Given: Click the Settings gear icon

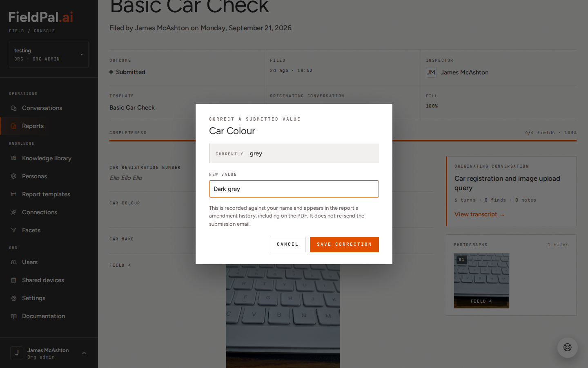Looking at the screenshot, I should (13, 298).
